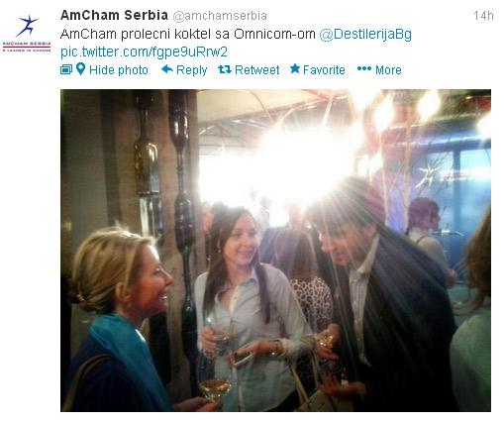
Task: Click the retweet arrows icon
Action: [225, 69]
